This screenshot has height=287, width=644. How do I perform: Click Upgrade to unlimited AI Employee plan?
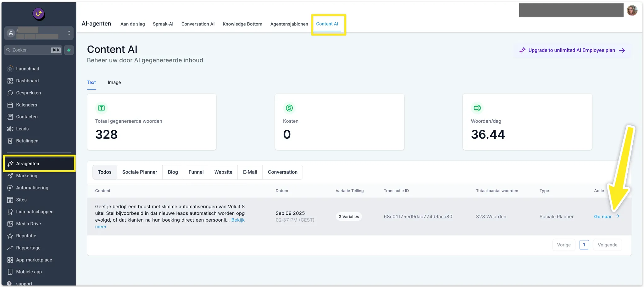click(572, 50)
